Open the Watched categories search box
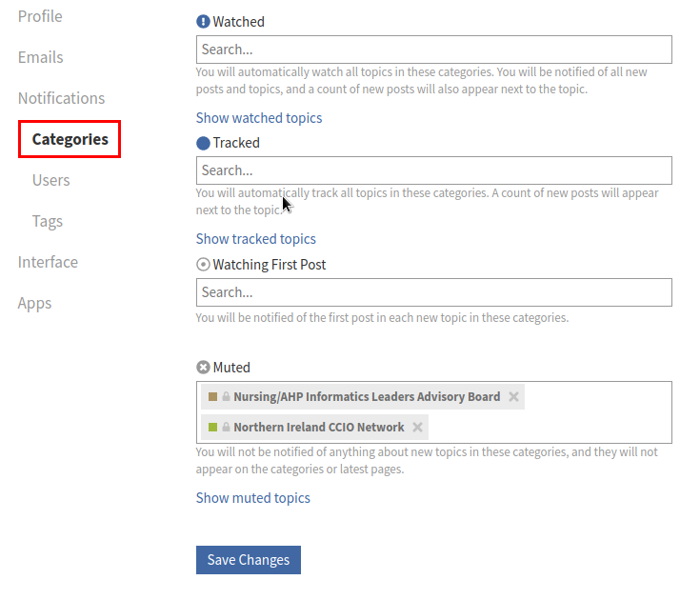This screenshot has width=700, height=600. [x=433, y=50]
